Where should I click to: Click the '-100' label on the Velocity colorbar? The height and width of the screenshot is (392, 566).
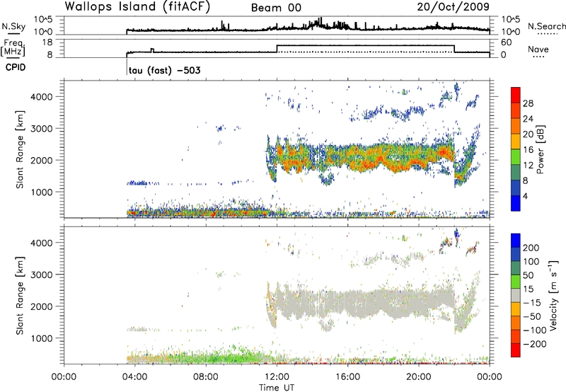tap(535, 330)
